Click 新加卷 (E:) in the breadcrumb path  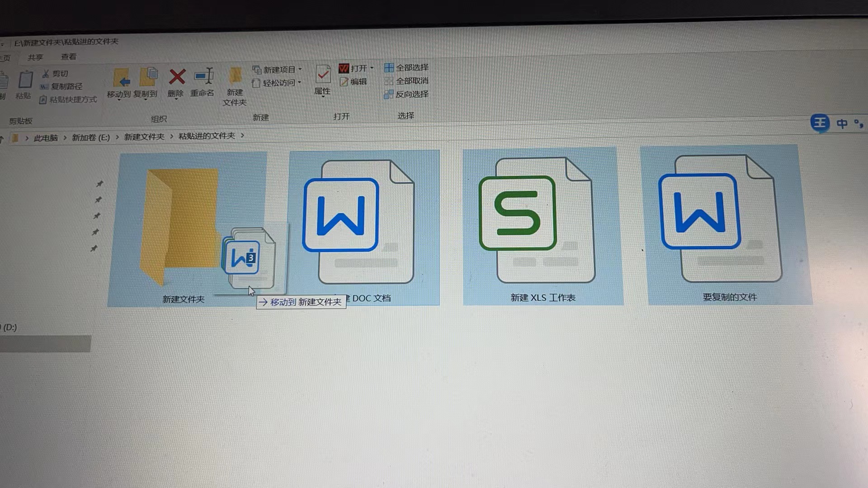click(91, 137)
